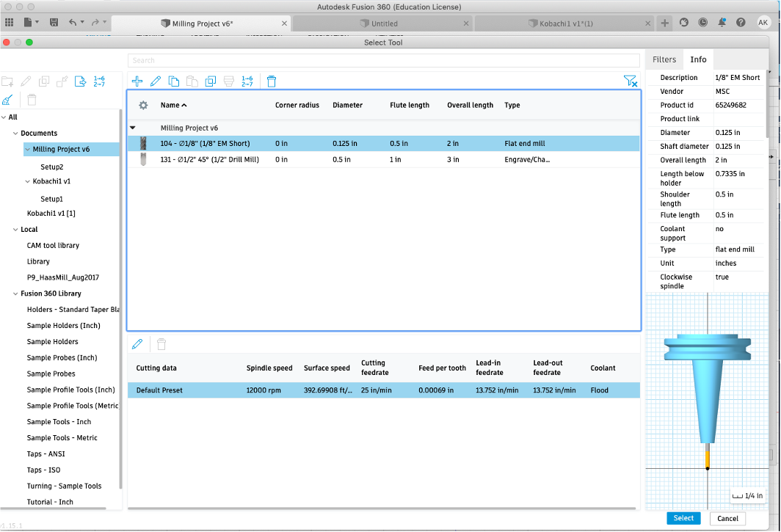Open the Undo history dropdown arrow
This screenshot has height=532, width=781.
[82, 23]
